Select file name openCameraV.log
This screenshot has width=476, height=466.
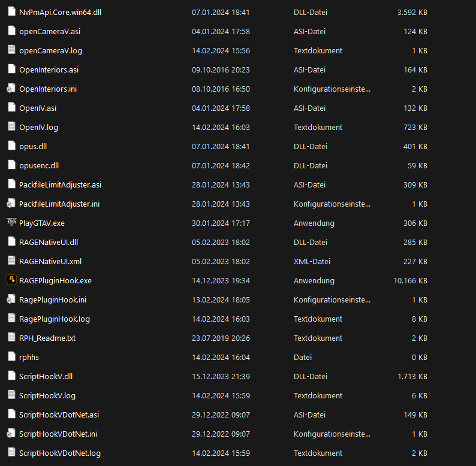51,51
